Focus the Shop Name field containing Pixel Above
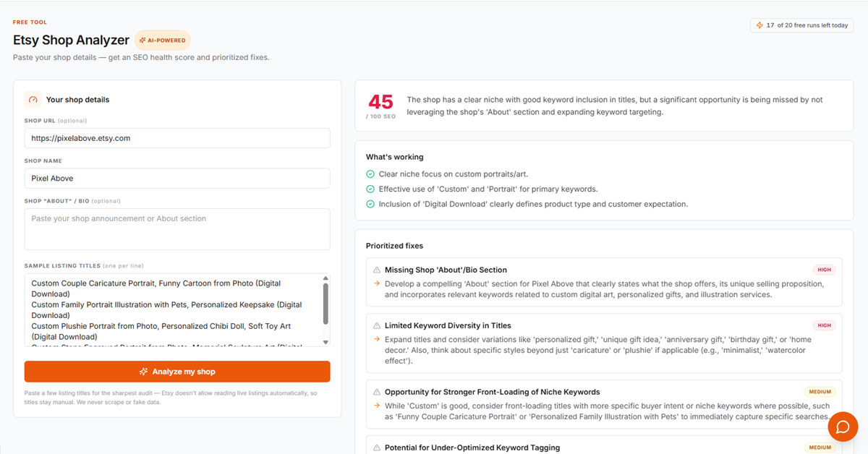This screenshot has width=868, height=454. pyautogui.click(x=177, y=179)
